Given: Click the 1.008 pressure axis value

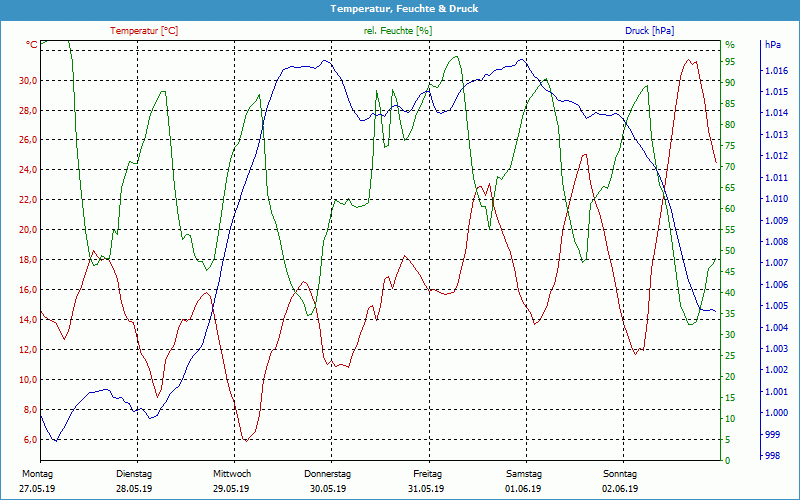Looking at the screenshot, I should (x=776, y=242).
